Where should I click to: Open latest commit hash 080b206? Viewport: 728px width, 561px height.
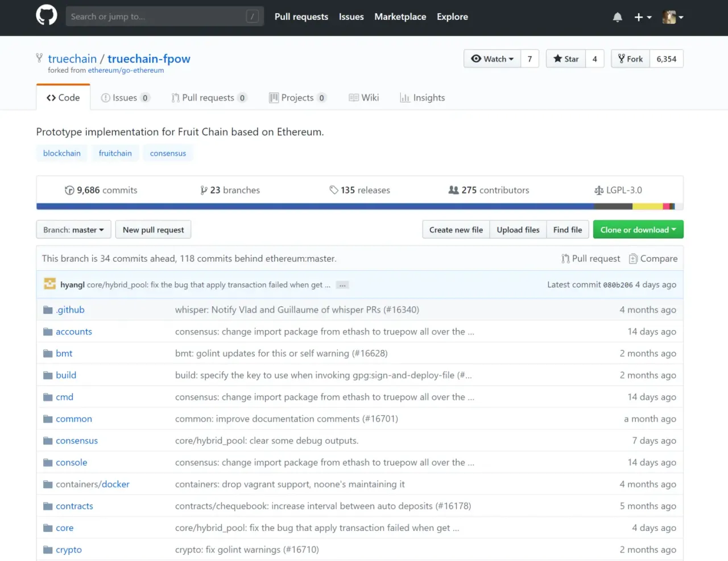[618, 285]
